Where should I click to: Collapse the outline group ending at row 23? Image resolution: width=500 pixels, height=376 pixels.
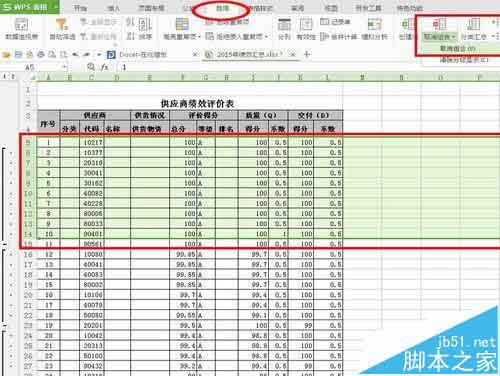click(5, 326)
